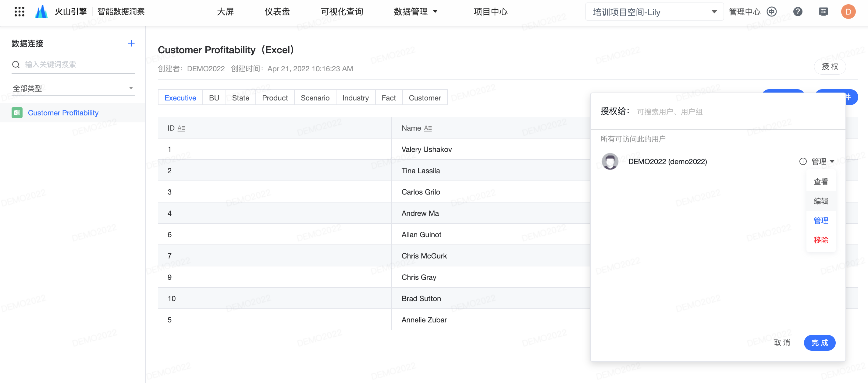Toggle the 管理 permission dropdown for DEMO2022
The width and height of the screenshot is (868, 383).
pos(823,162)
